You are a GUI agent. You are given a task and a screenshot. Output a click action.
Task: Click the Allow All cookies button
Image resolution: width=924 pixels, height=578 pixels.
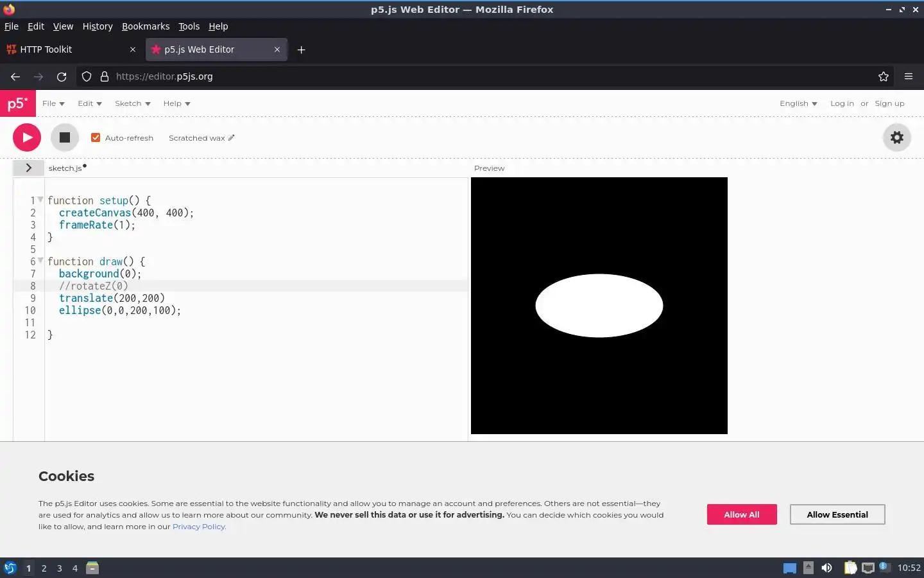point(742,514)
